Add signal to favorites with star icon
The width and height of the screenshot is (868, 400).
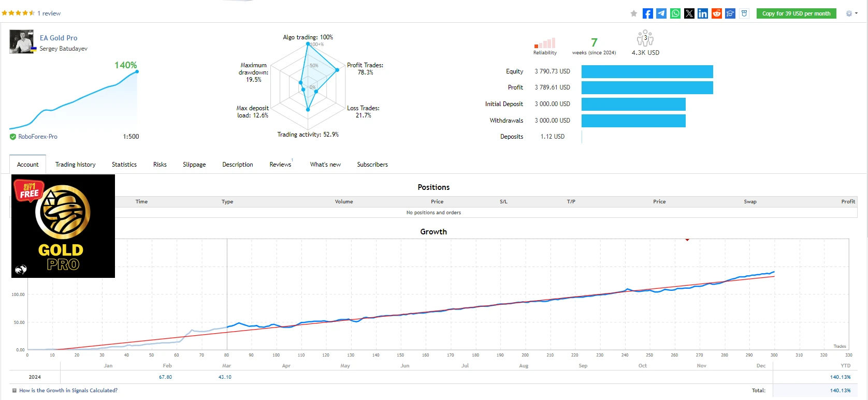(633, 13)
